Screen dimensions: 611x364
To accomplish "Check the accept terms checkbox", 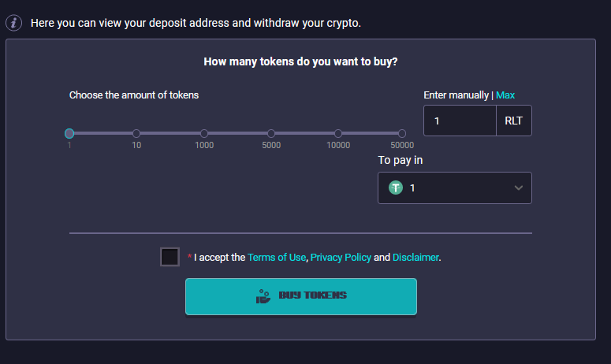I will [x=170, y=257].
